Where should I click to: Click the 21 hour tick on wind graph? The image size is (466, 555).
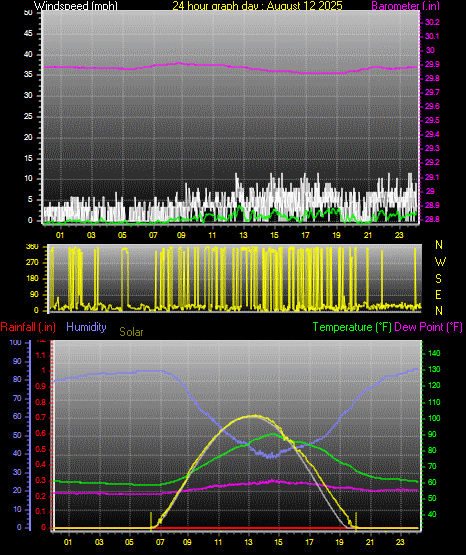pyautogui.click(x=368, y=235)
